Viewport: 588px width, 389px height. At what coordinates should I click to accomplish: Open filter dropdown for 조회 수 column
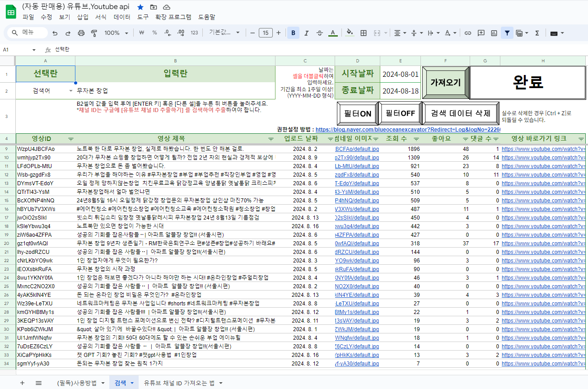pyautogui.click(x=416, y=139)
